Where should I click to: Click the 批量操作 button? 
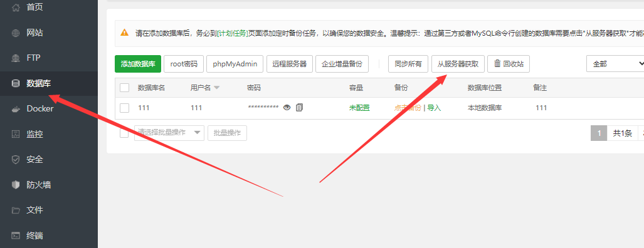point(227,133)
